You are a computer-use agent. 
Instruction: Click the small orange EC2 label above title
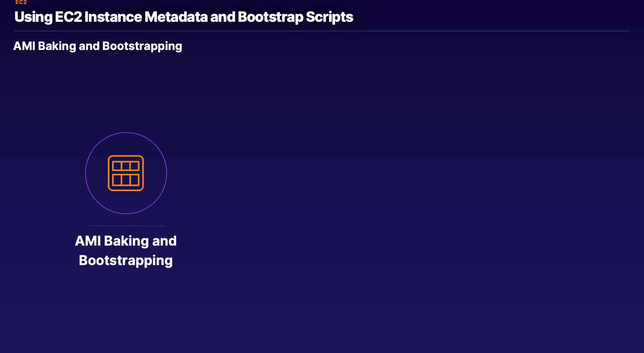point(21,2)
